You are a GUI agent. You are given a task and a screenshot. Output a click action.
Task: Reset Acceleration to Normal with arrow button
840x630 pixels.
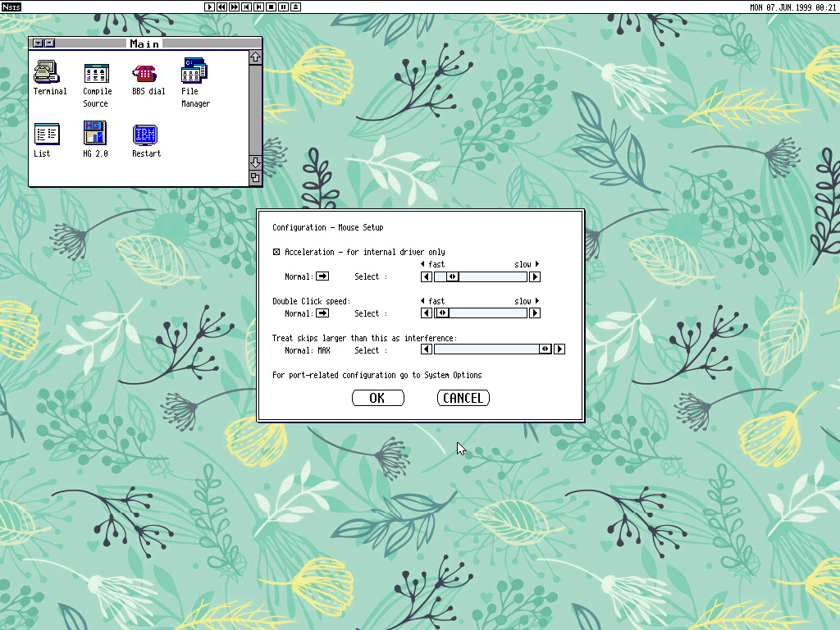(x=322, y=276)
